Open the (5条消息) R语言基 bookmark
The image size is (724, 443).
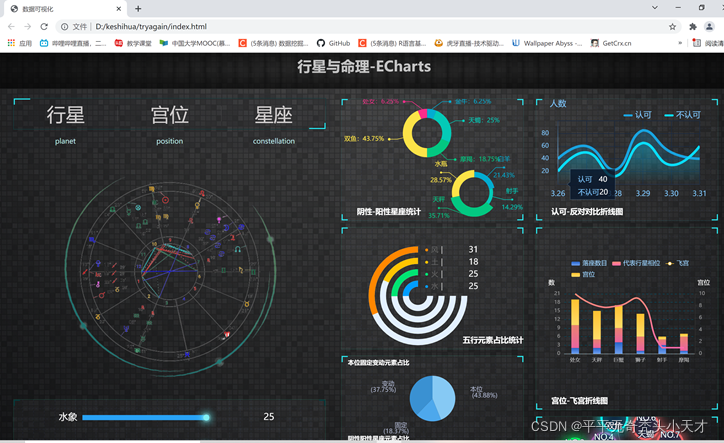(x=392, y=43)
